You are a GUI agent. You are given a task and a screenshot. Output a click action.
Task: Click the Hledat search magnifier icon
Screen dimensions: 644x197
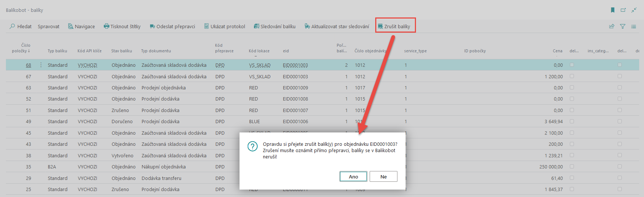click(x=12, y=26)
